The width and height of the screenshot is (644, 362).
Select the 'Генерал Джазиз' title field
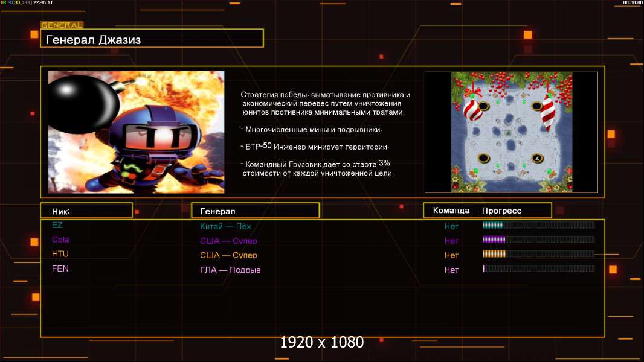coord(152,39)
